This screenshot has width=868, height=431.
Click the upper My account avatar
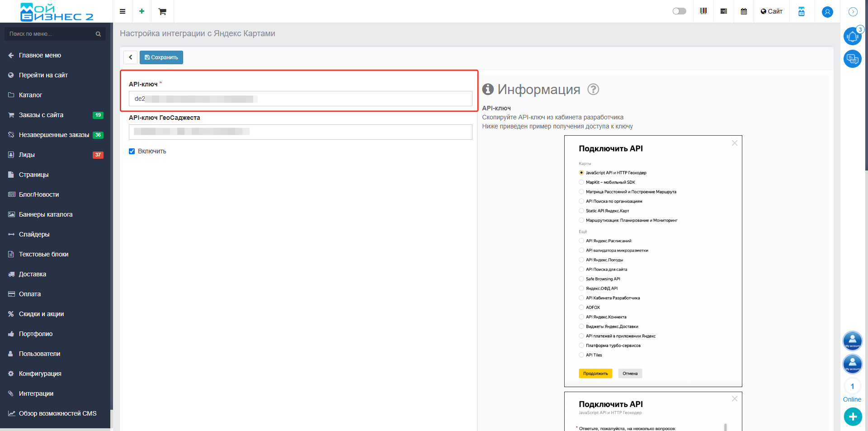click(x=853, y=341)
